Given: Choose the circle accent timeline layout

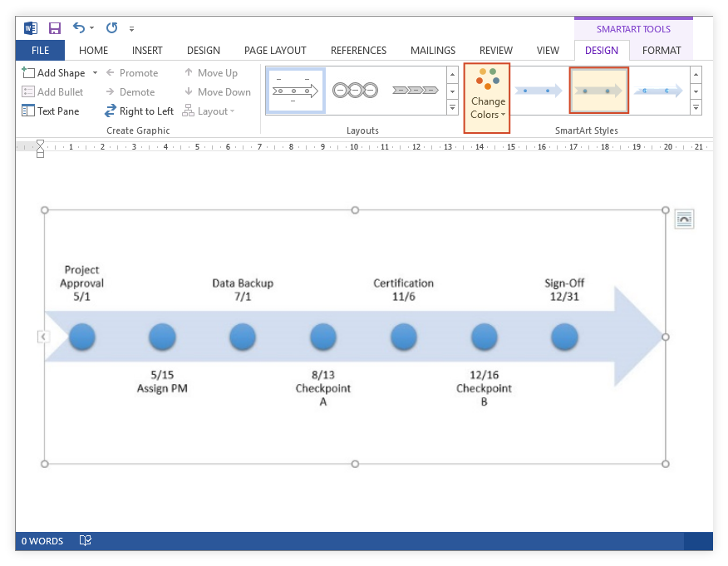Looking at the screenshot, I should pyautogui.click(x=354, y=91).
